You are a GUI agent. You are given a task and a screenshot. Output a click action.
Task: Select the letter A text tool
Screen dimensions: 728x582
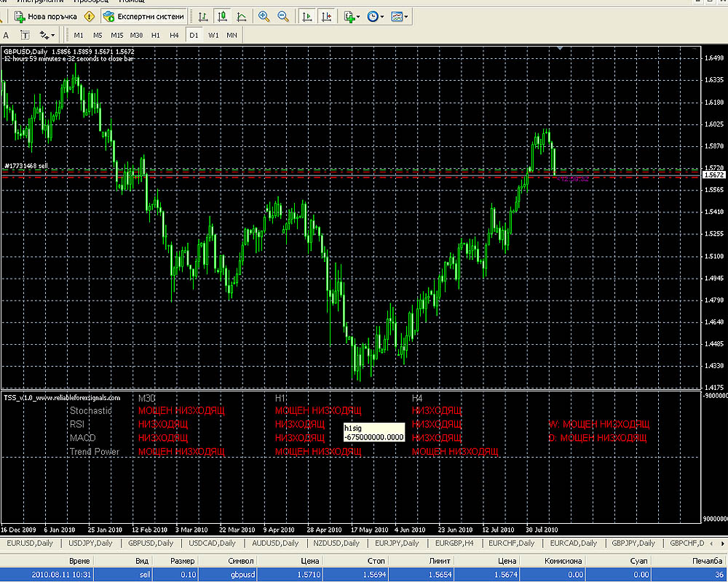click(x=6, y=35)
